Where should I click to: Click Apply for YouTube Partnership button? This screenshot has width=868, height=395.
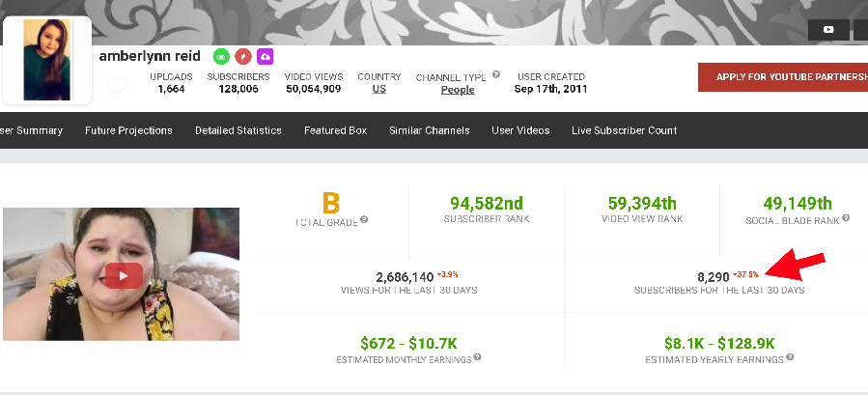point(783,77)
